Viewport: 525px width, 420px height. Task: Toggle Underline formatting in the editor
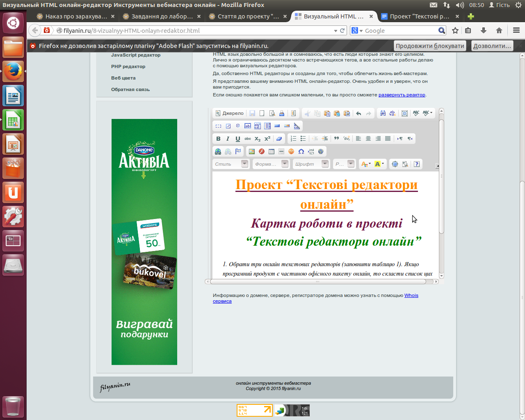(x=238, y=139)
